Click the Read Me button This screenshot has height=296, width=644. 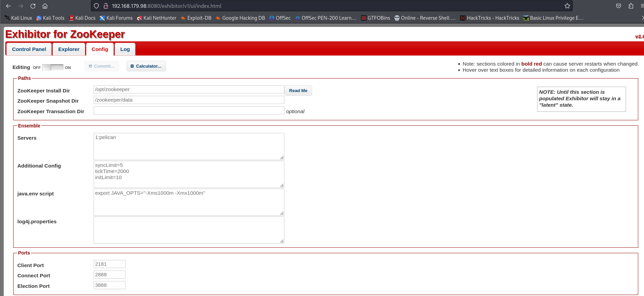(298, 91)
